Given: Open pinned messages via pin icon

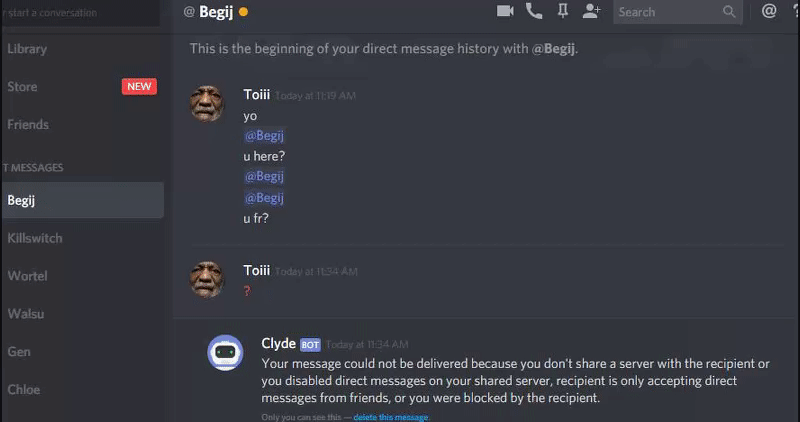Looking at the screenshot, I should point(563,11).
